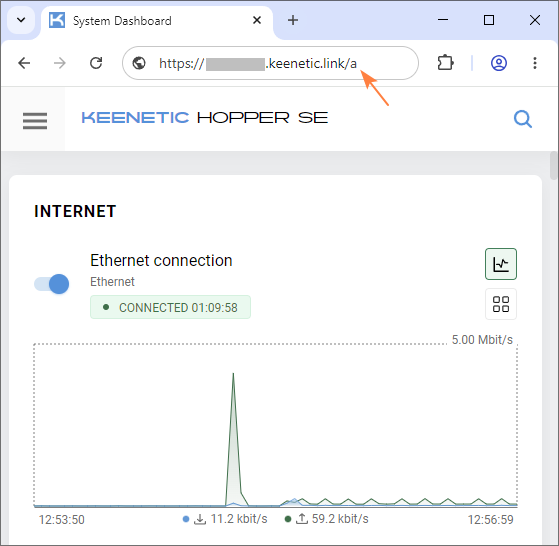559x546 pixels.
Task: Open the Keenetic search magnifier
Action: [x=523, y=119]
